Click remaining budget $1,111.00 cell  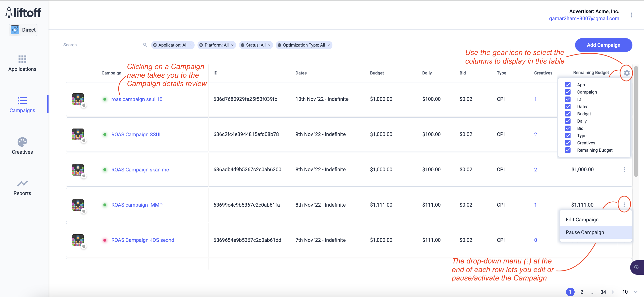(582, 205)
